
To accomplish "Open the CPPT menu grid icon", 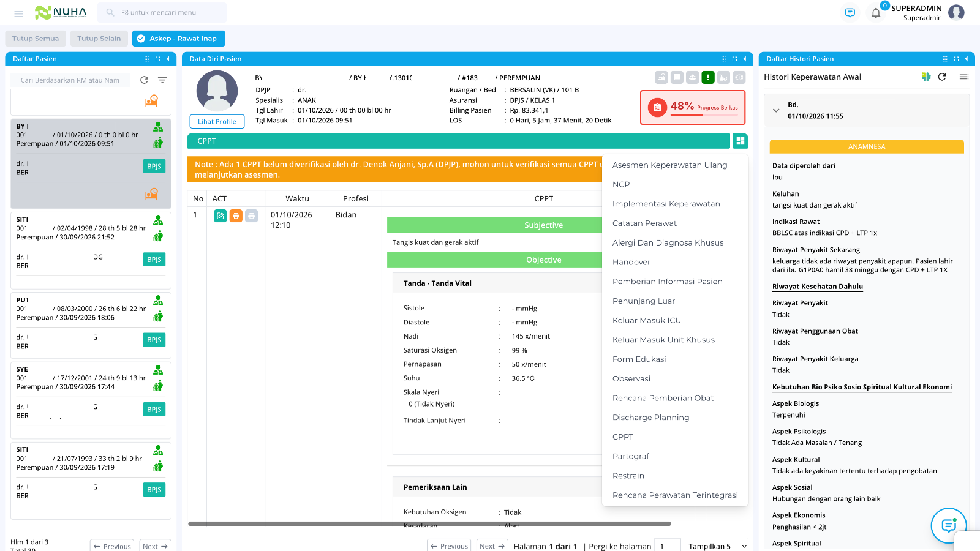I will click(x=741, y=141).
